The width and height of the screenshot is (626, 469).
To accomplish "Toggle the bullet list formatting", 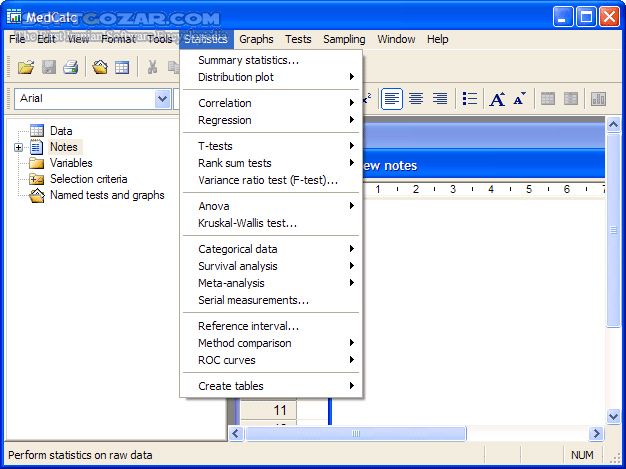I will point(470,99).
